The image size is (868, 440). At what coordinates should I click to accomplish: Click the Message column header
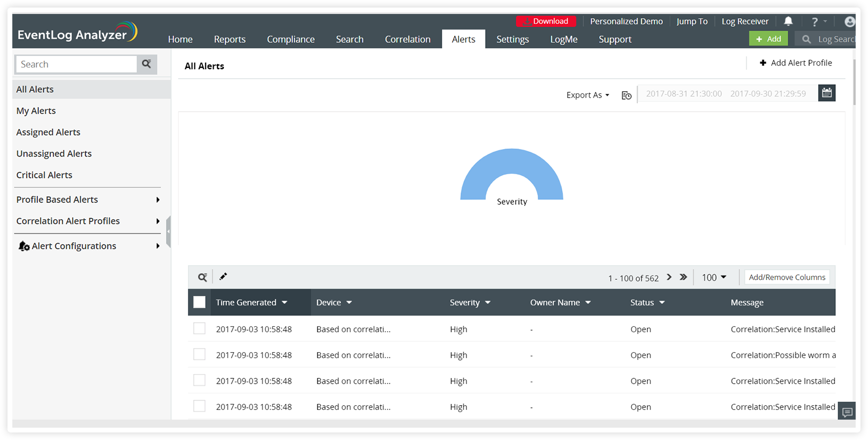click(747, 303)
